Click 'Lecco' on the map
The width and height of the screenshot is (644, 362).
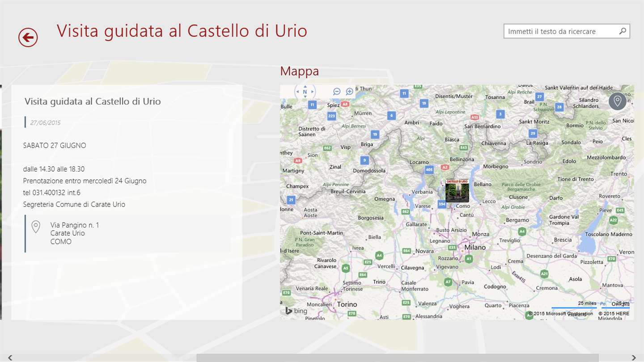click(x=489, y=202)
